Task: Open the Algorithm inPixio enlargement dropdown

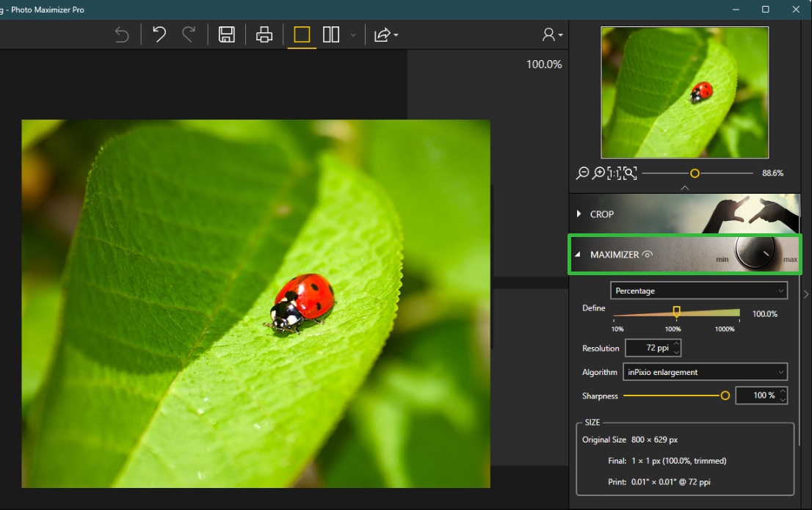Action: pyautogui.click(x=705, y=372)
